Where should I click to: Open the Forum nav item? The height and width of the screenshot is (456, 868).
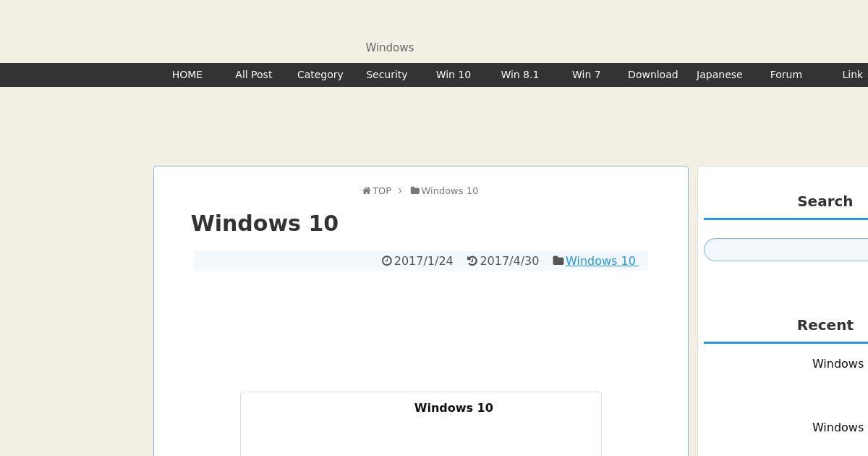(x=786, y=75)
